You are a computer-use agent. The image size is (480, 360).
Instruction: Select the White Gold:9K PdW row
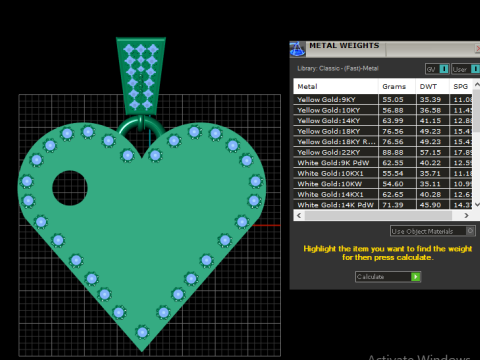pos(383,163)
